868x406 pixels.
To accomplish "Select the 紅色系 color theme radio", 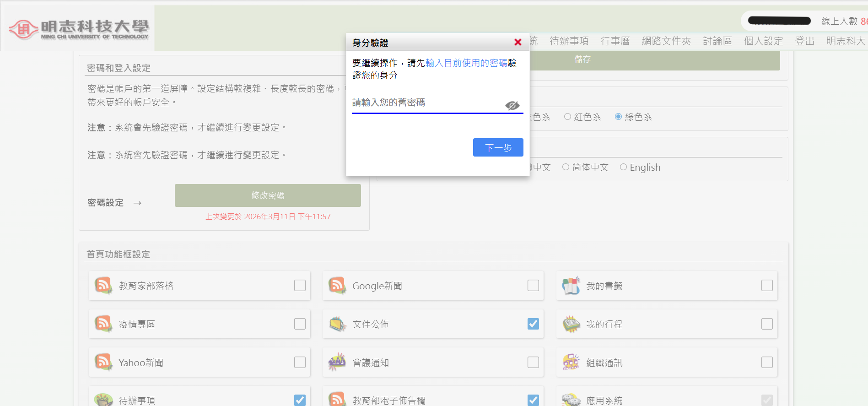I will [x=567, y=117].
